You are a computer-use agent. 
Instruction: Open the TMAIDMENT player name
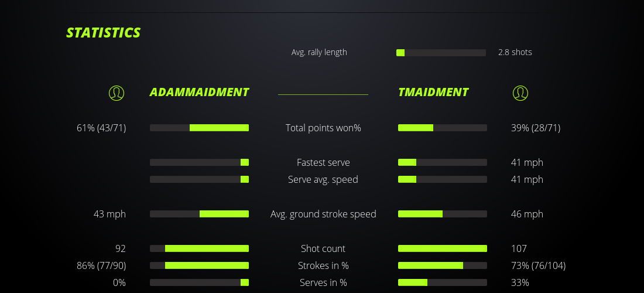click(433, 92)
